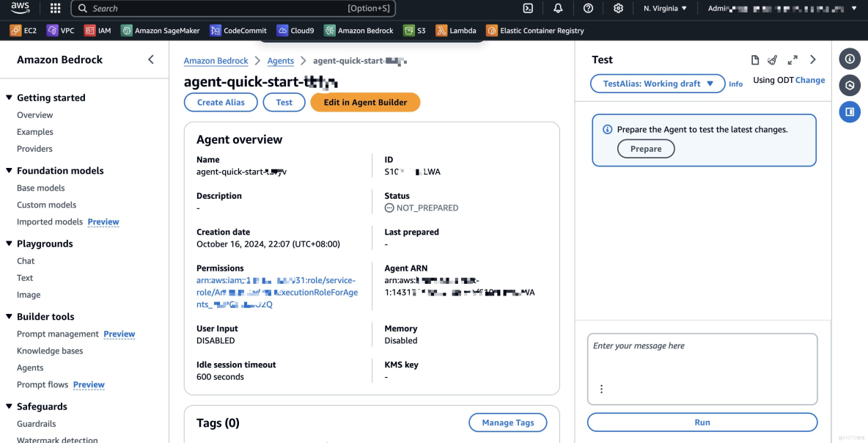Open the Change link next to Using ODT

811,80
